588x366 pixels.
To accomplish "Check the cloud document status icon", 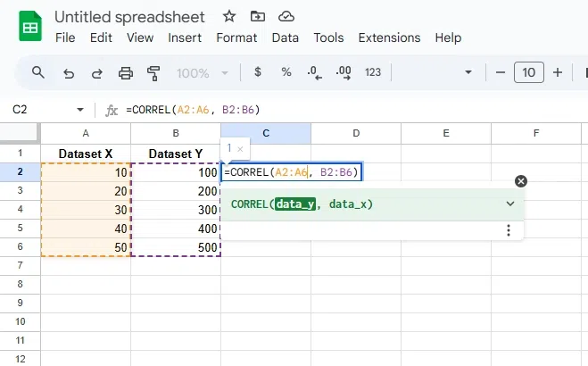I will click(286, 17).
